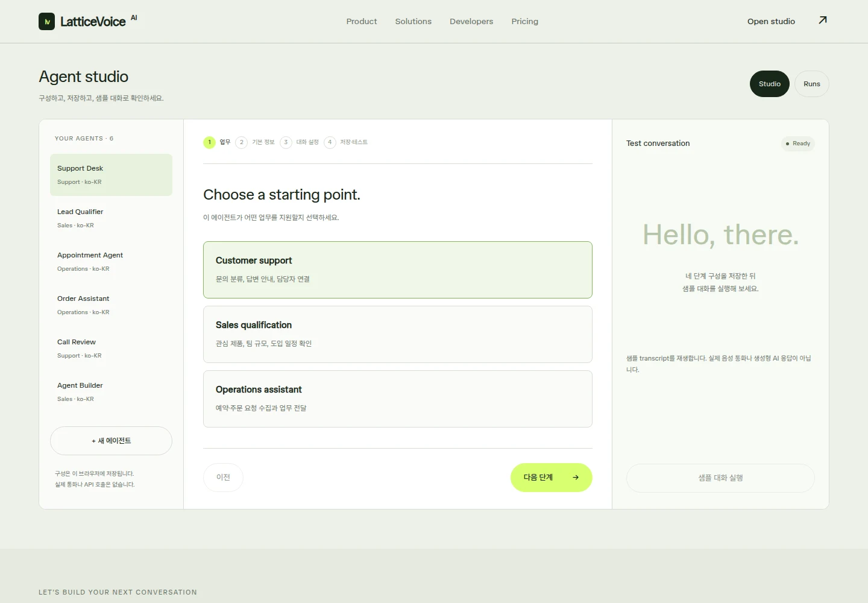Select the Call Review agent
Viewport: 868px width, 603px height.
(x=111, y=349)
